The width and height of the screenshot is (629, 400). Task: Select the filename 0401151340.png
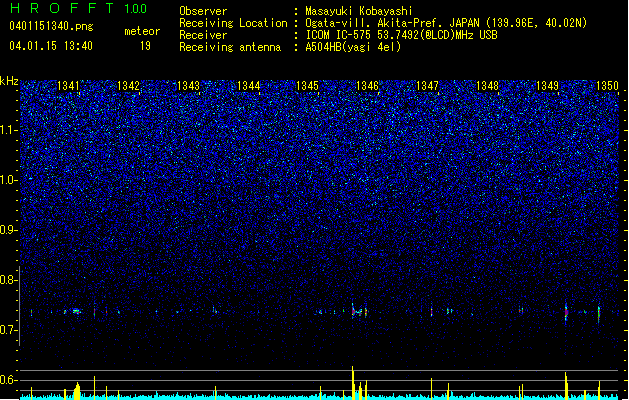pos(51,26)
